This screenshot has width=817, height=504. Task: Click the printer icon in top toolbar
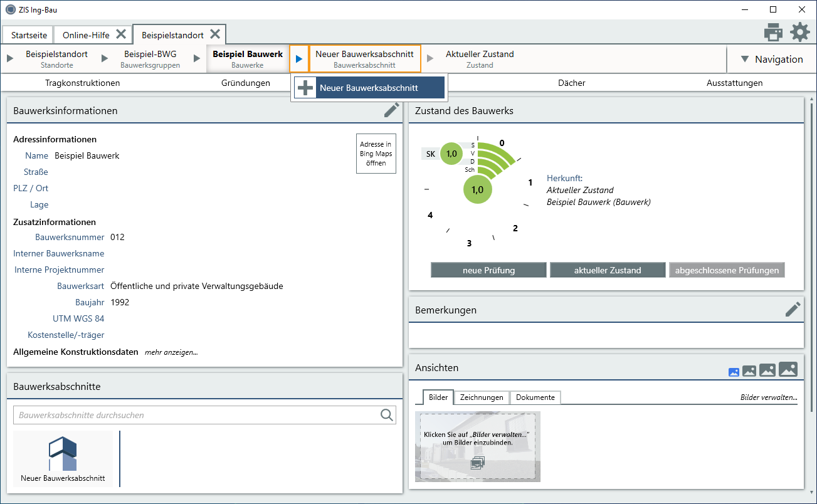773,32
